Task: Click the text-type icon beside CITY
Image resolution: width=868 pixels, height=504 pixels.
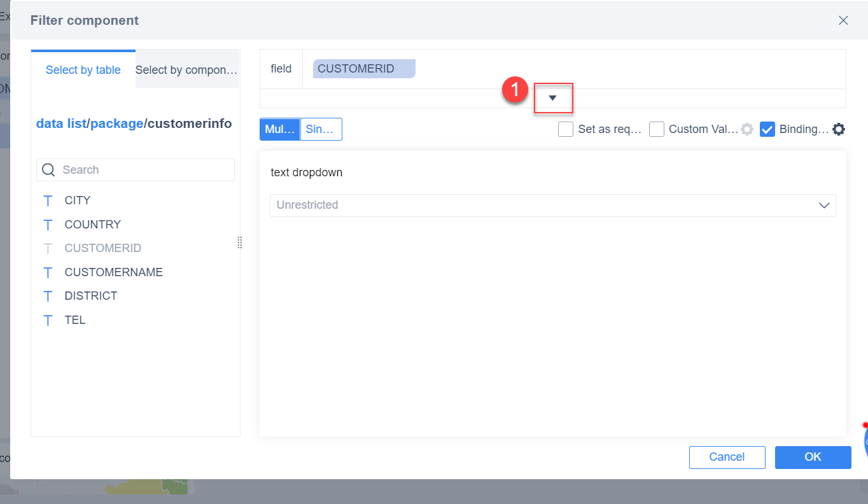Action: tap(48, 200)
